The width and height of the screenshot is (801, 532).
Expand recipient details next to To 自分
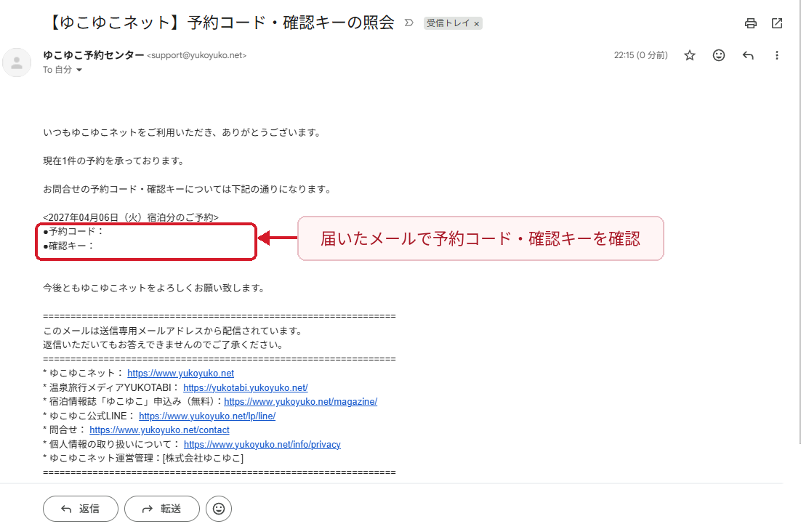point(79,70)
